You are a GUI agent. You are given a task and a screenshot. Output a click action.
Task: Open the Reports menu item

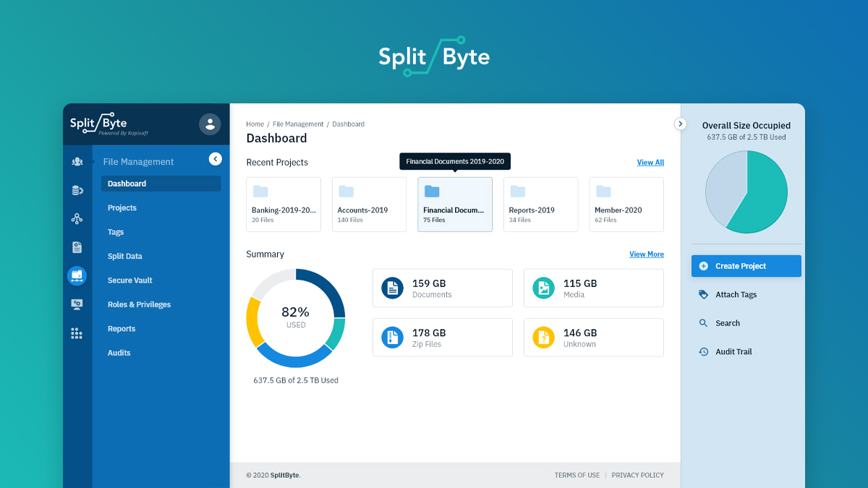point(122,329)
